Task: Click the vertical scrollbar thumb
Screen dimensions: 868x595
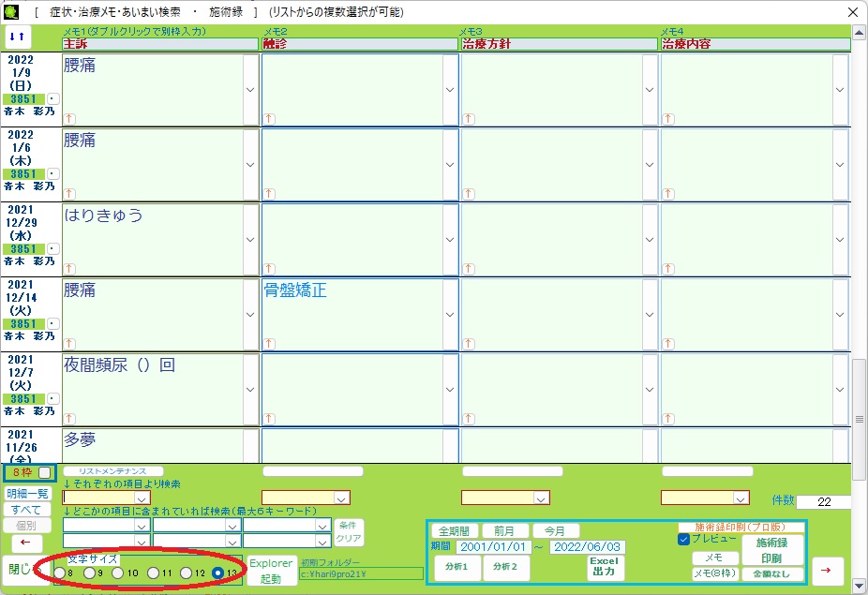Action: tap(860, 419)
